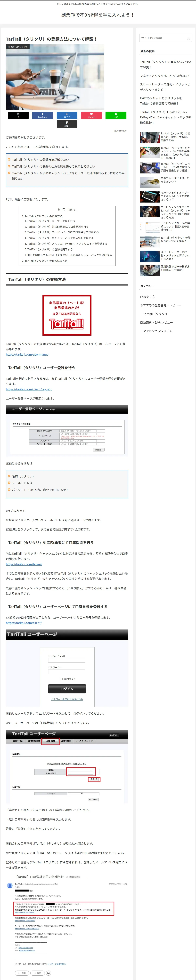Bookmark the article with Hatena
Screen dimensions: 196x980
pos(67,115)
